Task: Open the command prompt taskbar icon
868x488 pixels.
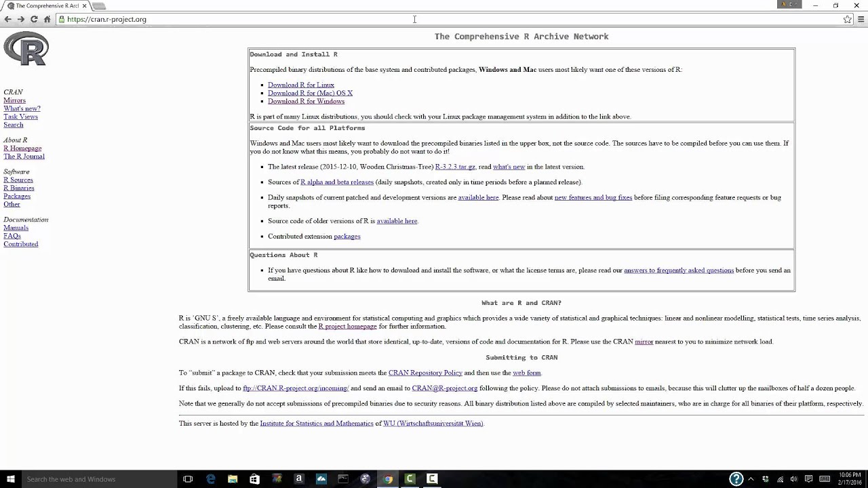Action: 343,479
